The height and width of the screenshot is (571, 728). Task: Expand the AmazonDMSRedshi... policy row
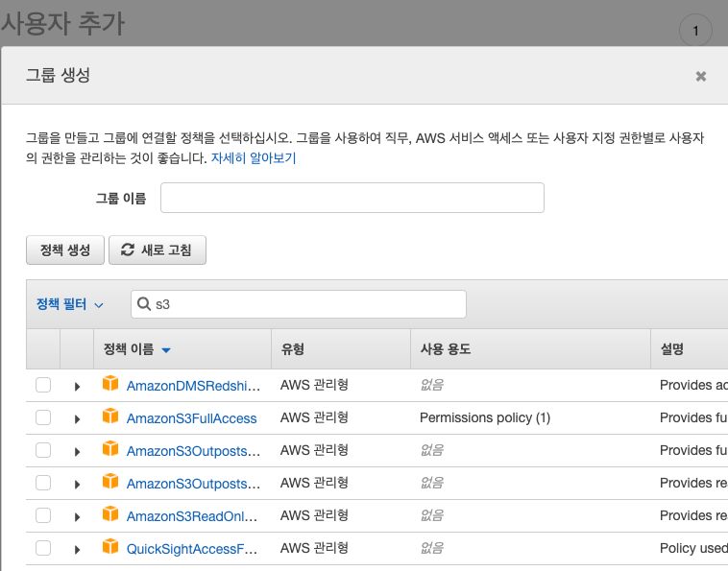(x=77, y=387)
